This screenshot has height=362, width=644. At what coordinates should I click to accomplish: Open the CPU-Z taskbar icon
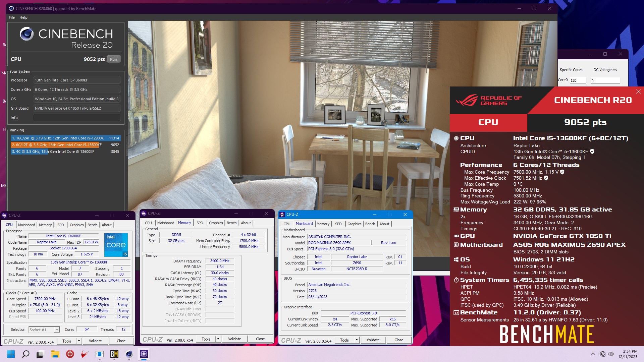click(x=144, y=354)
